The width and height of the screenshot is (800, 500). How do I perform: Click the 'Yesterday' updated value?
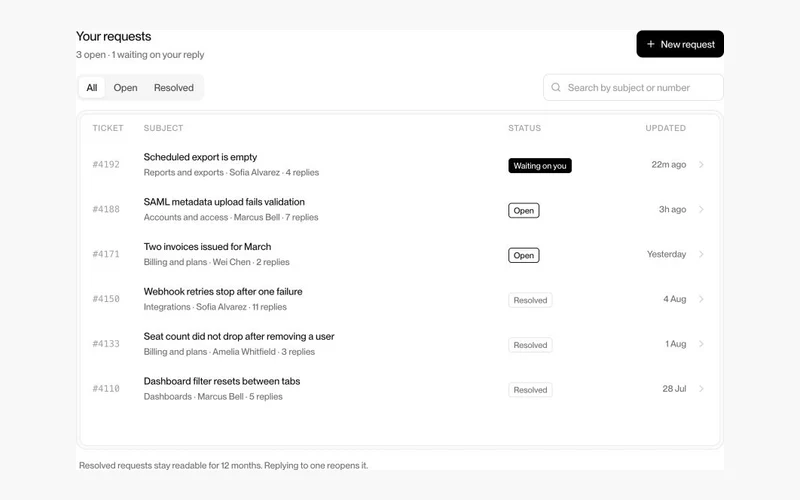click(x=667, y=254)
